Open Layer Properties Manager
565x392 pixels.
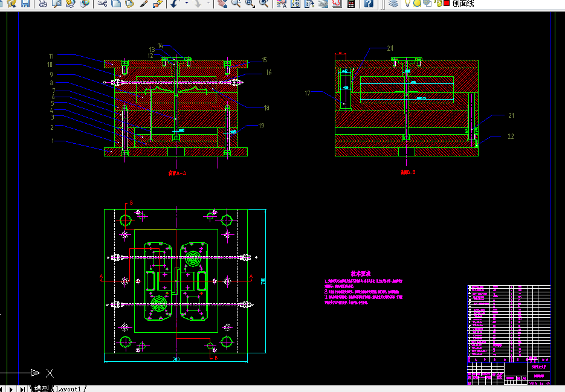[x=393, y=3]
